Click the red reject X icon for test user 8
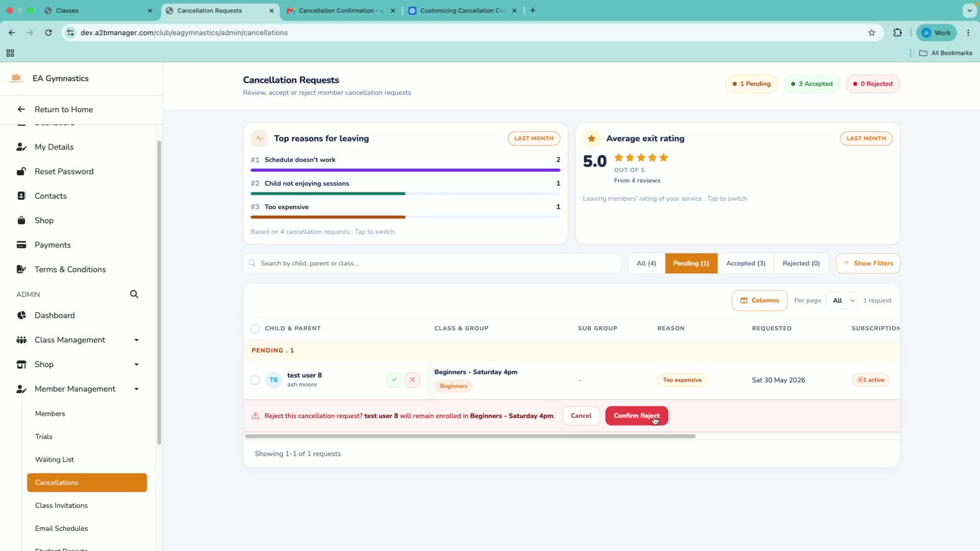The width and height of the screenshot is (980, 551). coord(412,380)
